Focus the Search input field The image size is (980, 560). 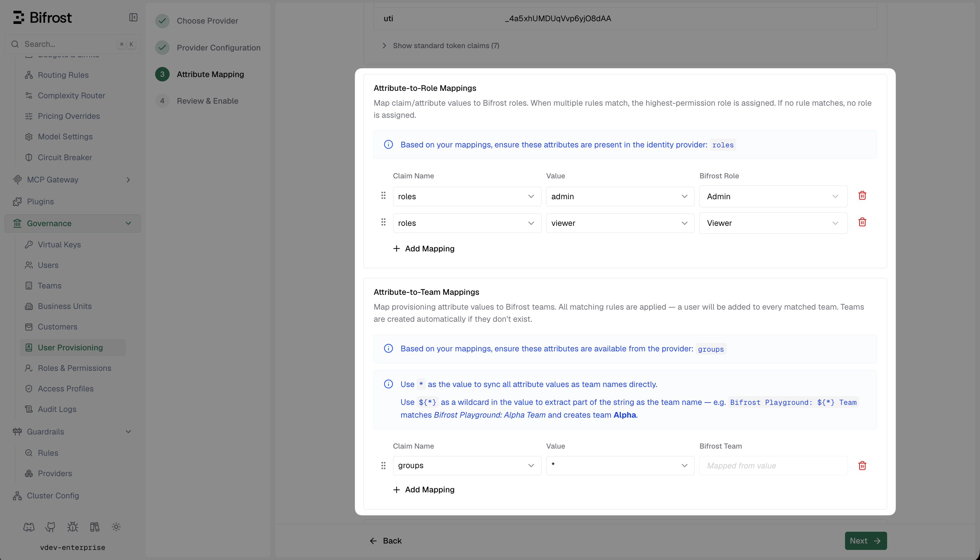coord(72,44)
